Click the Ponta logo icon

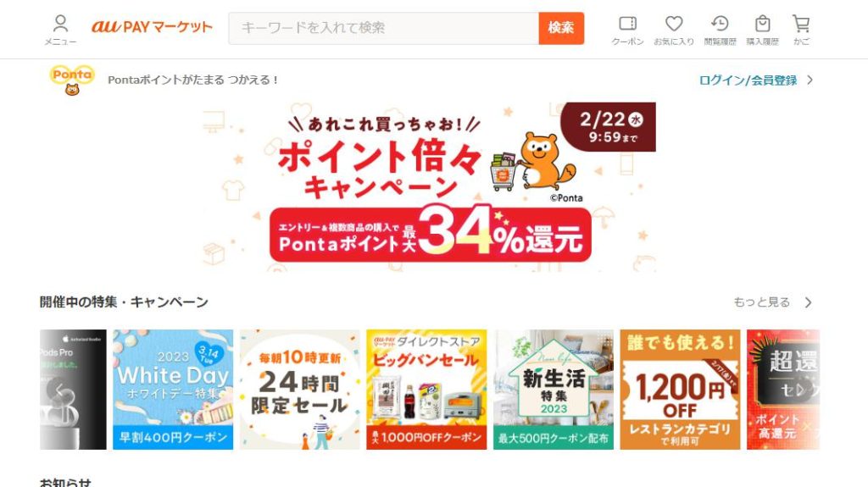pos(72,80)
